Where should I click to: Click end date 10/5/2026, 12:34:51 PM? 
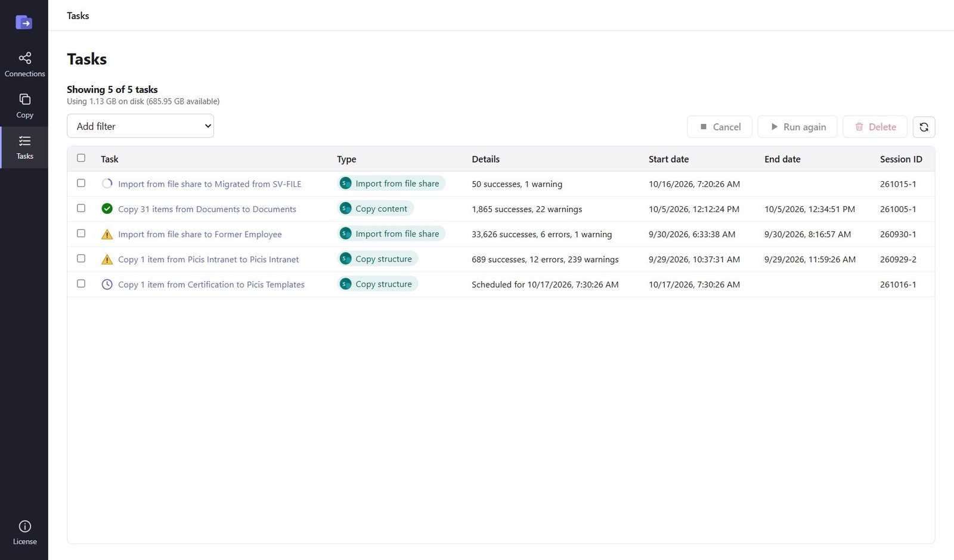[x=810, y=209]
